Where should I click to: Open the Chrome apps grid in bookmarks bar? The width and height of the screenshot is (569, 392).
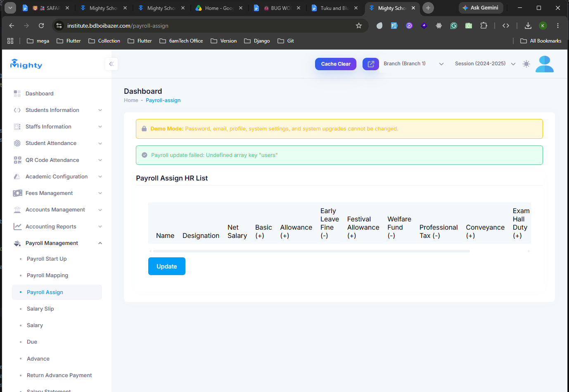10,41
